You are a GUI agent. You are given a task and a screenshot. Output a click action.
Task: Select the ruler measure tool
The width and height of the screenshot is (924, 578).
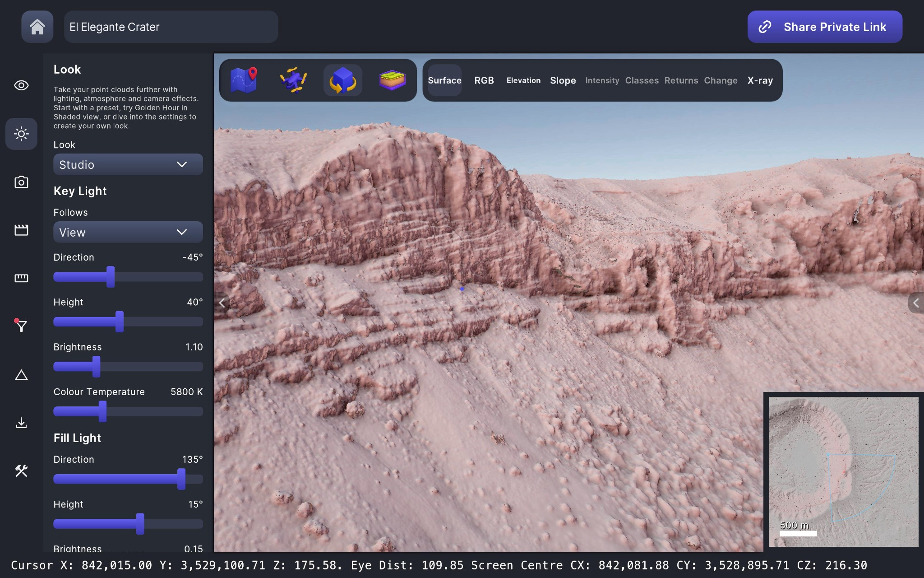21,278
